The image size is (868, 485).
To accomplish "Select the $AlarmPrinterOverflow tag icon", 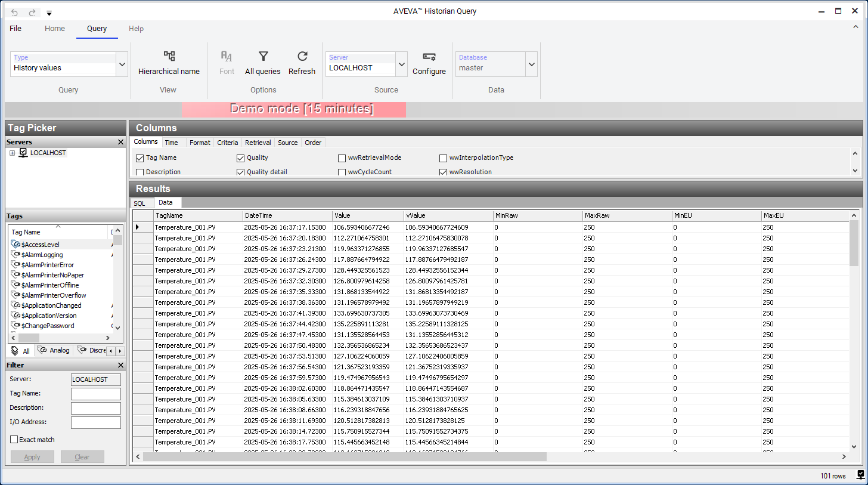I will pyautogui.click(x=15, y=295).
